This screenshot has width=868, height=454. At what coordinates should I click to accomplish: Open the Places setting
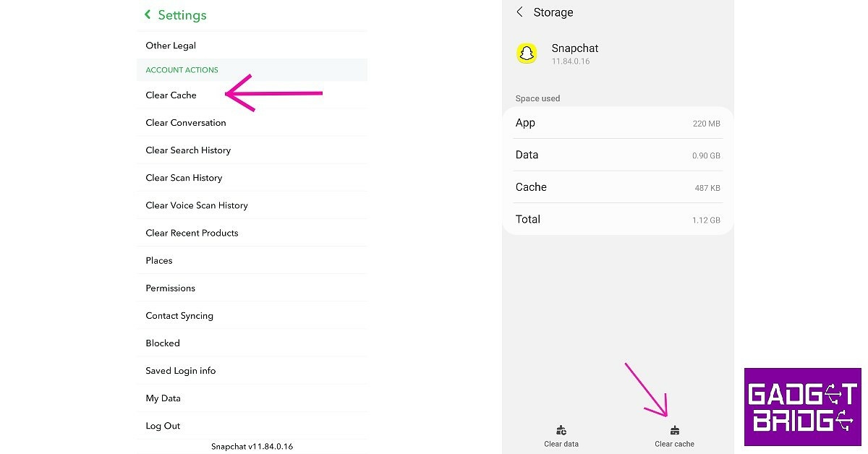click(159, 260)
